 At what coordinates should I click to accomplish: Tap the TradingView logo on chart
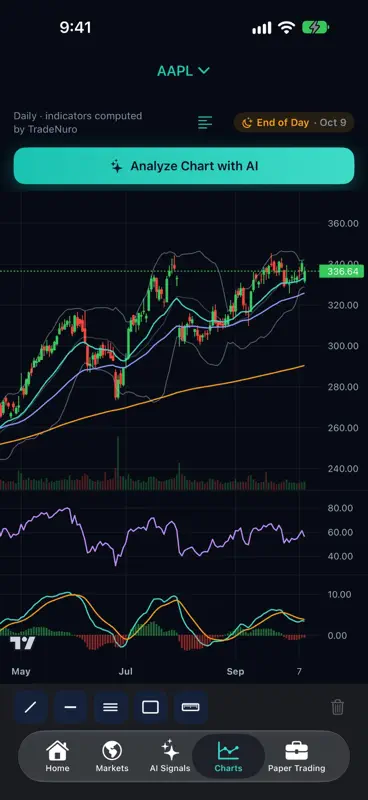[x=23, y=643]
